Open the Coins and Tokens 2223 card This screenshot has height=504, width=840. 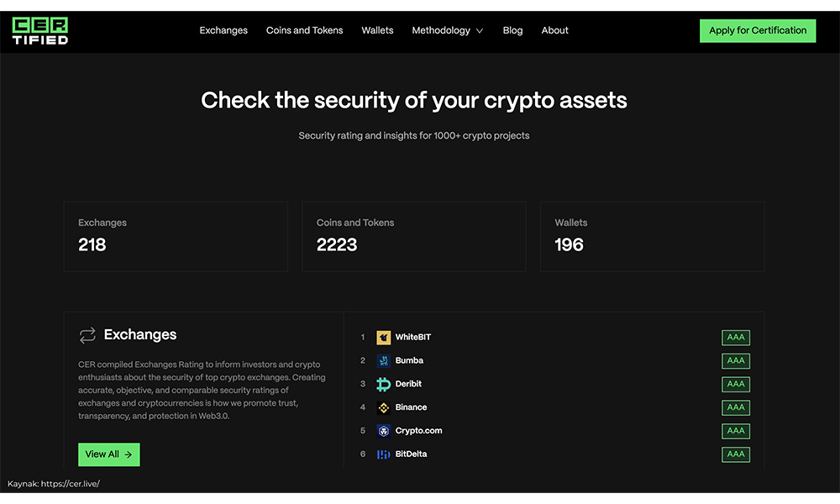(414, 236)
